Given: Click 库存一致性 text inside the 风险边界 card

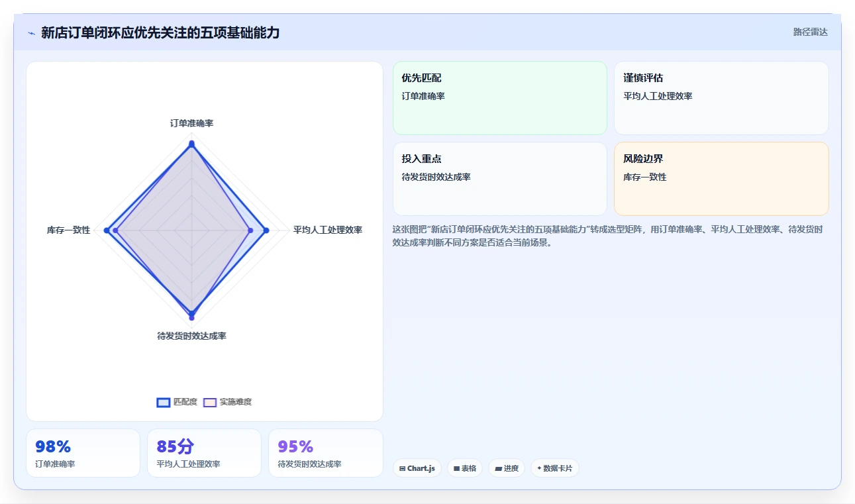Looking at the screenshot, I should click(644, 177).
